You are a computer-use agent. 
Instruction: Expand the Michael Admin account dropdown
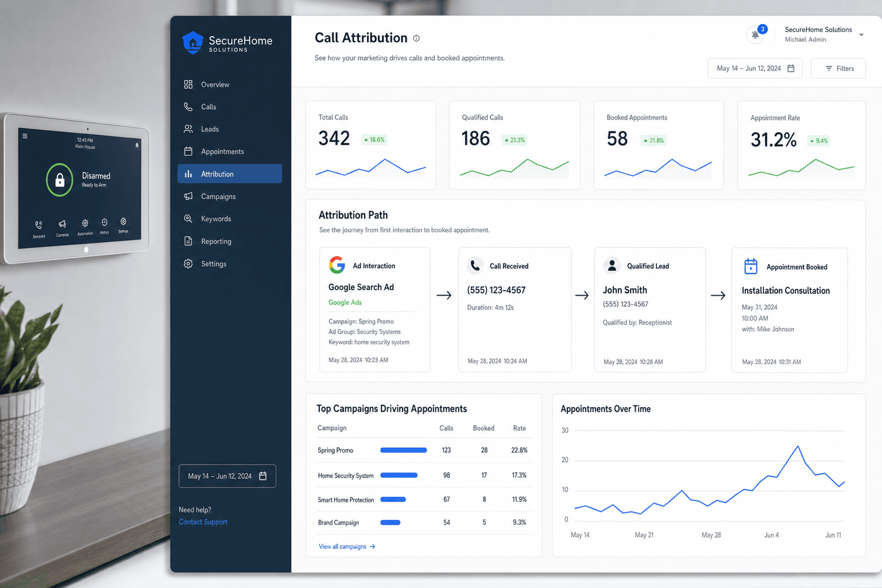[x=861, y=34]
